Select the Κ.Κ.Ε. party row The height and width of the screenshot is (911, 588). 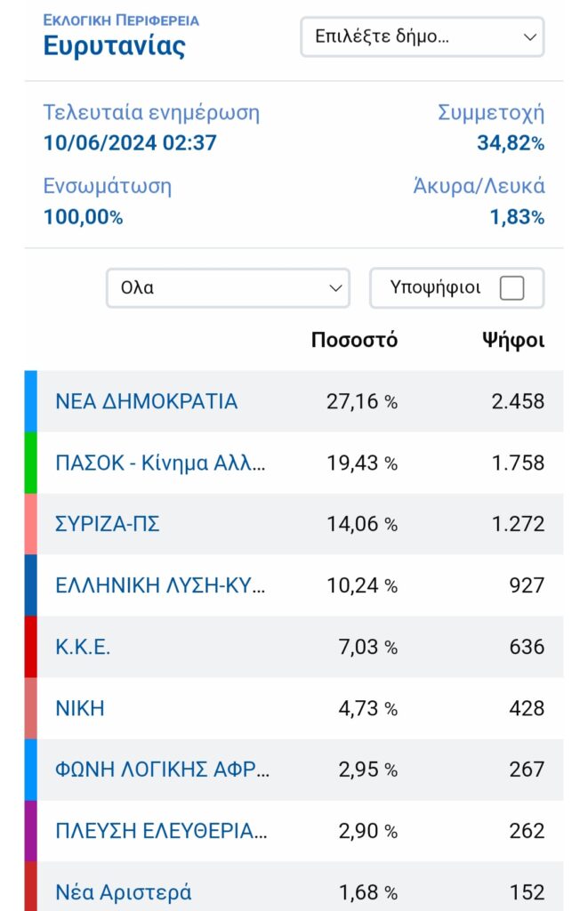[294, 648]
